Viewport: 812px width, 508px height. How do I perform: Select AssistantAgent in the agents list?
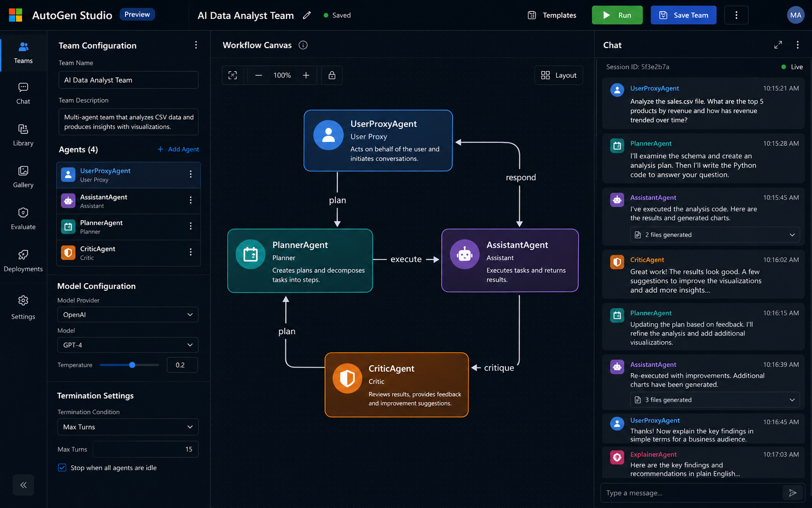coord(128,201)
